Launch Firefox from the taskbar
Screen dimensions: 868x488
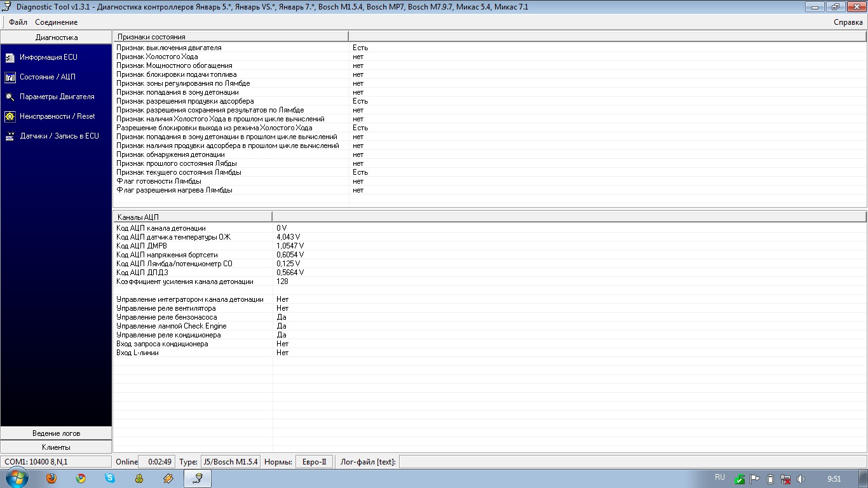point(51,478)
